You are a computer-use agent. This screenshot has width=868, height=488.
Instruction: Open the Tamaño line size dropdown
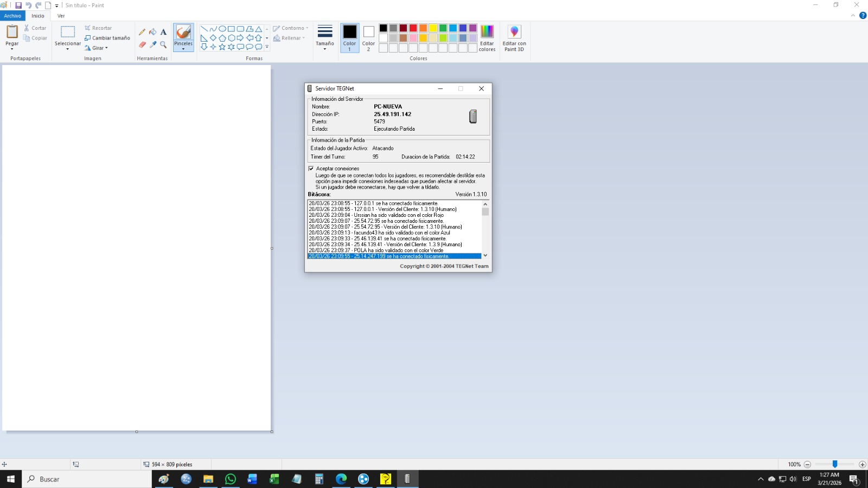324,37
